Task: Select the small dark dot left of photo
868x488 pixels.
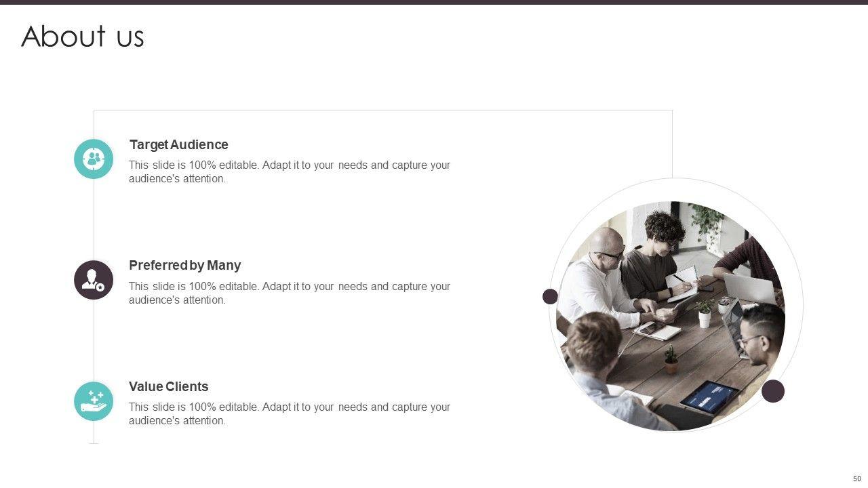Action: pyautogui.click(x=551, y=296)
